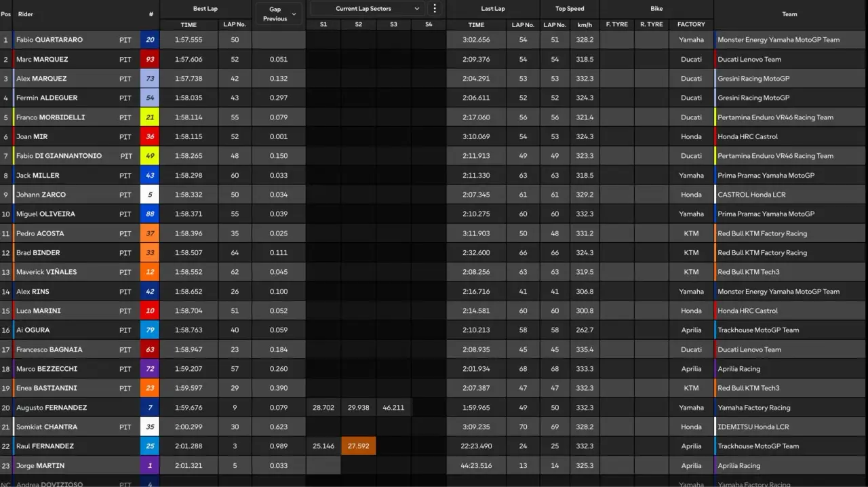Select rider Luca MARINI

click(x=39, y=311)
